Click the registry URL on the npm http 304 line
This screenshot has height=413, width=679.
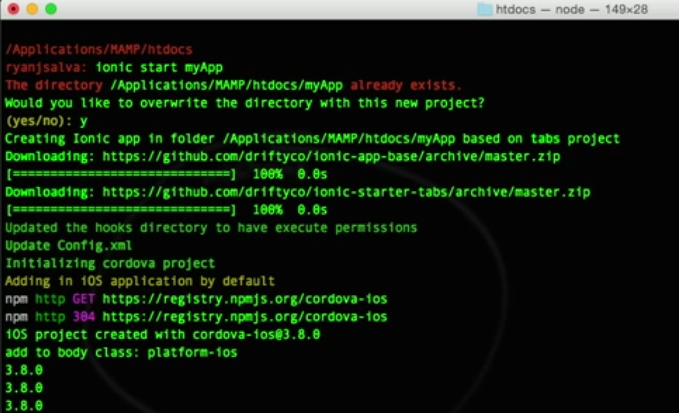245,316
